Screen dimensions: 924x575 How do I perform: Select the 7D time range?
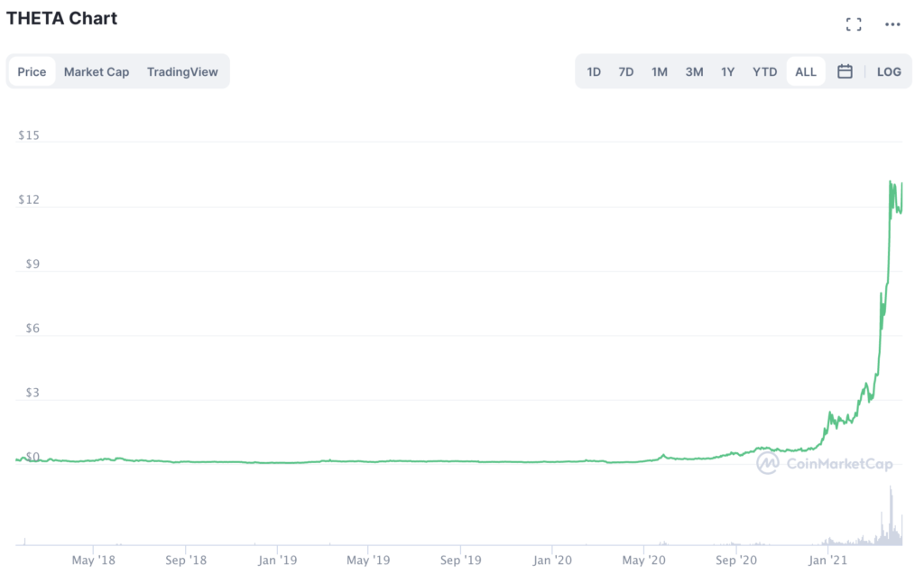click(x=626, y=71)
